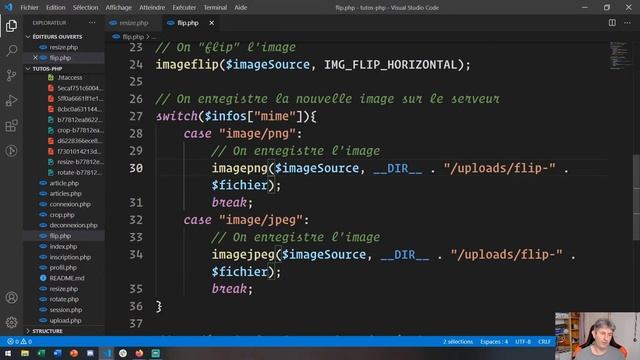The image size is (640, 360).
Task: Click the split editor icon
Action: point(612,23)
